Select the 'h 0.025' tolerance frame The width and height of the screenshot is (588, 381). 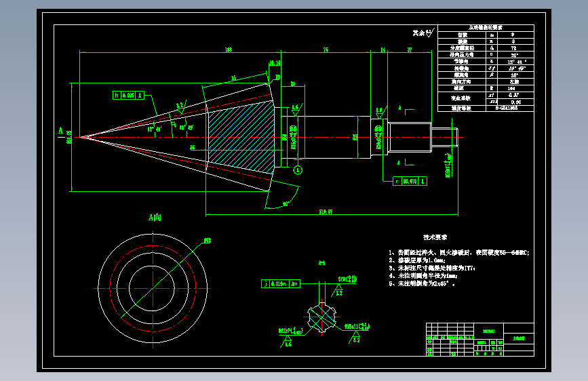(129, 95)
